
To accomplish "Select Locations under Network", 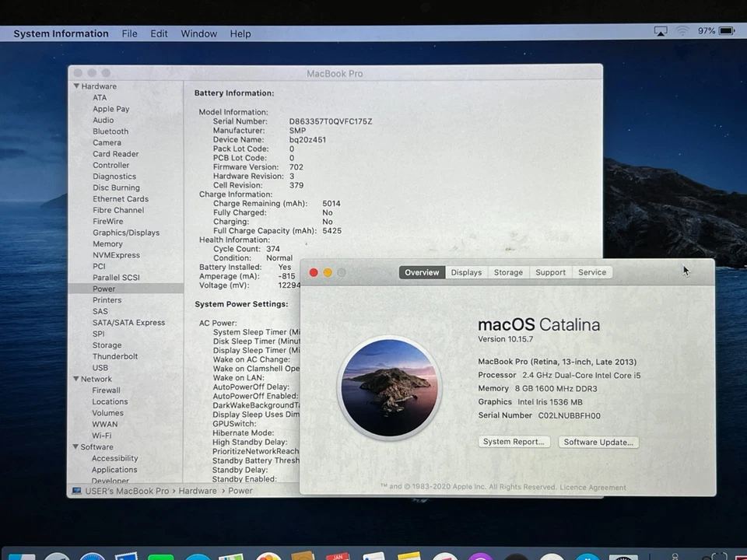I will [x=110, y=401].
